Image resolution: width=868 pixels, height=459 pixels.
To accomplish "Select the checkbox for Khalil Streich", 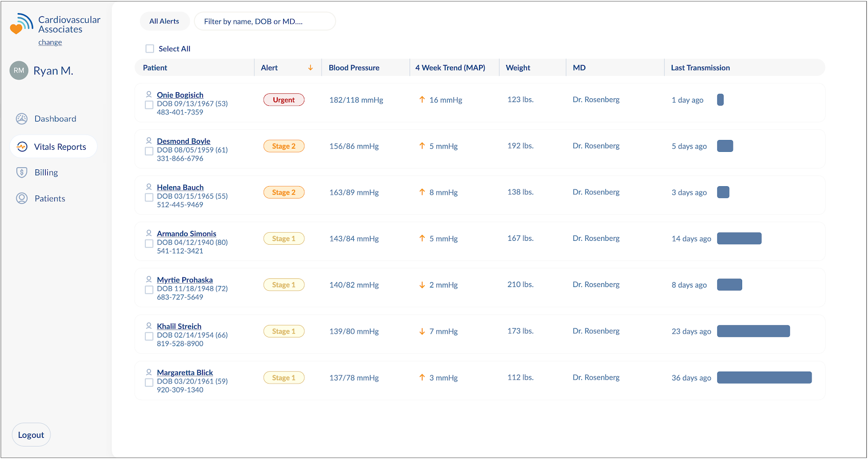I will tap(149, 336).
